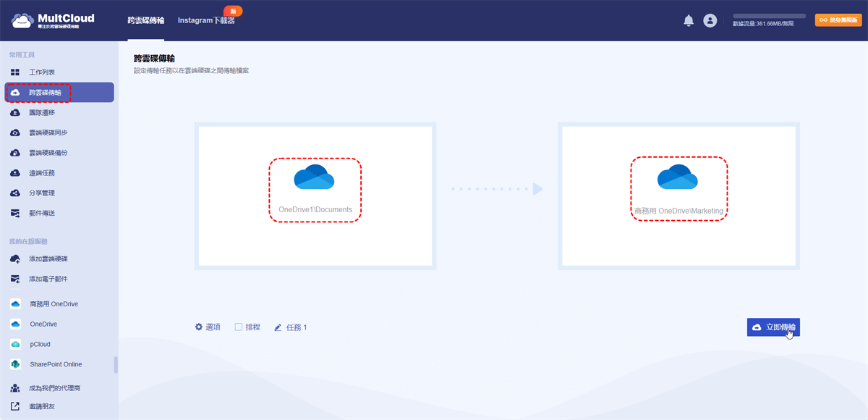The height and width of the screenshot is (420, 868).
Task: Open the notifications bell
Action: [x=689, y=20]
